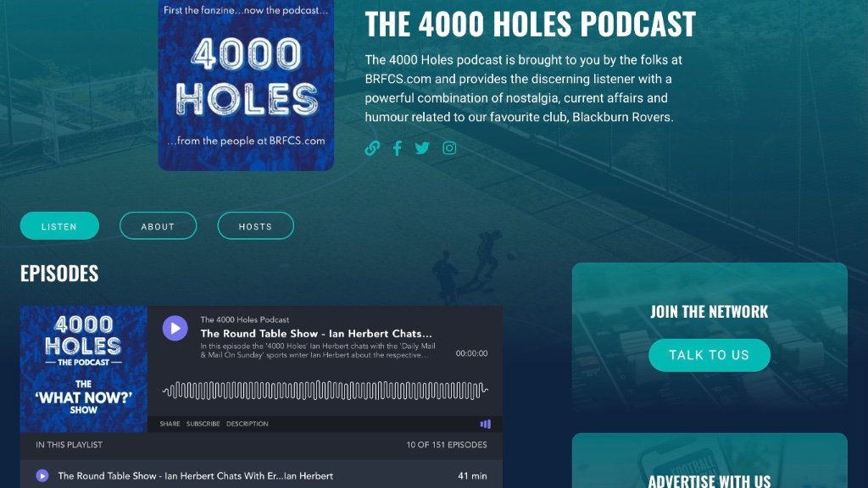The width and height of the screenshot is (868, 488).
Task: Open the Facebook icon link
Action: tap(397, 147)
